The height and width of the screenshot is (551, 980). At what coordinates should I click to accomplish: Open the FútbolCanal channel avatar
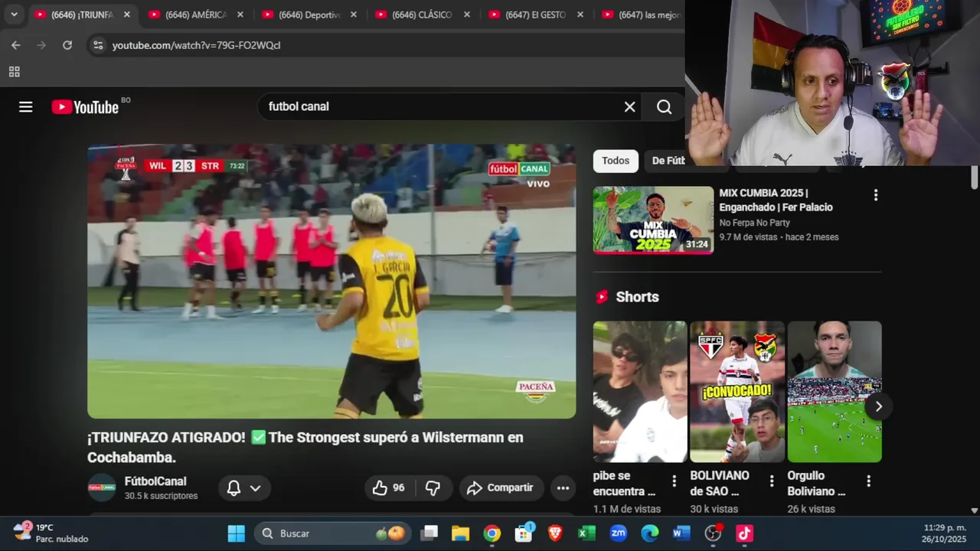tap(102, 487)
